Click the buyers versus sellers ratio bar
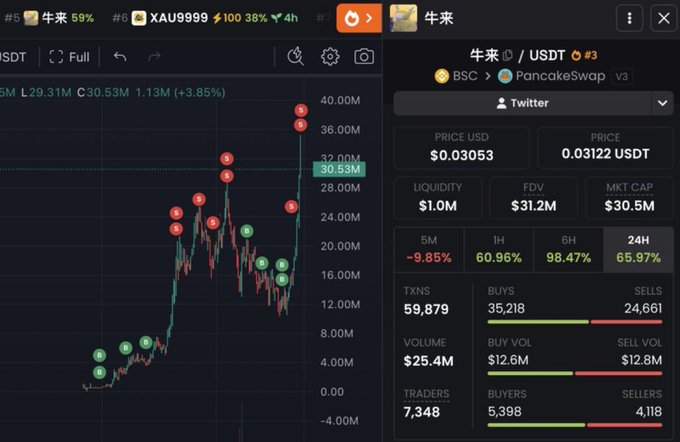 (x=575, y=425)
